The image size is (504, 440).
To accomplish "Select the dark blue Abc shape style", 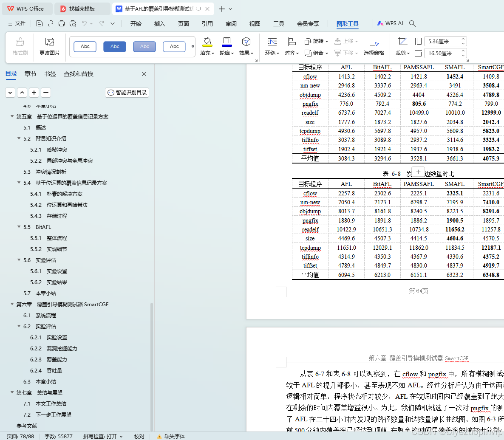I will 114,46.
